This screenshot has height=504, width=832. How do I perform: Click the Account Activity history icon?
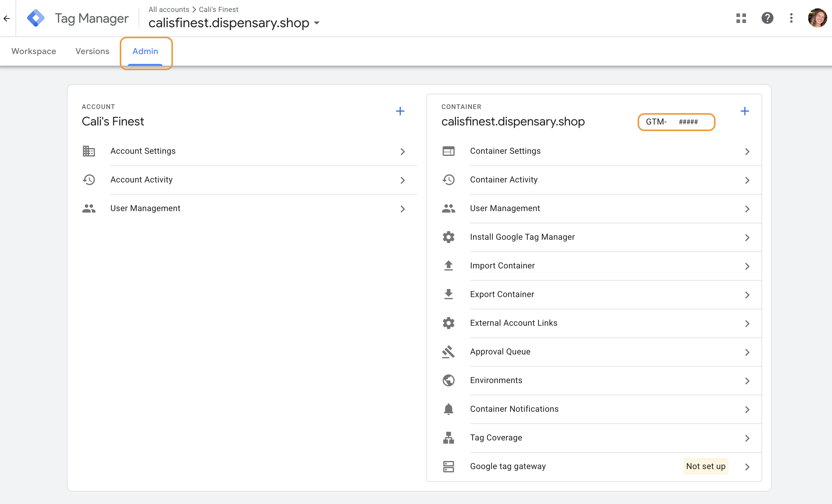89,179
